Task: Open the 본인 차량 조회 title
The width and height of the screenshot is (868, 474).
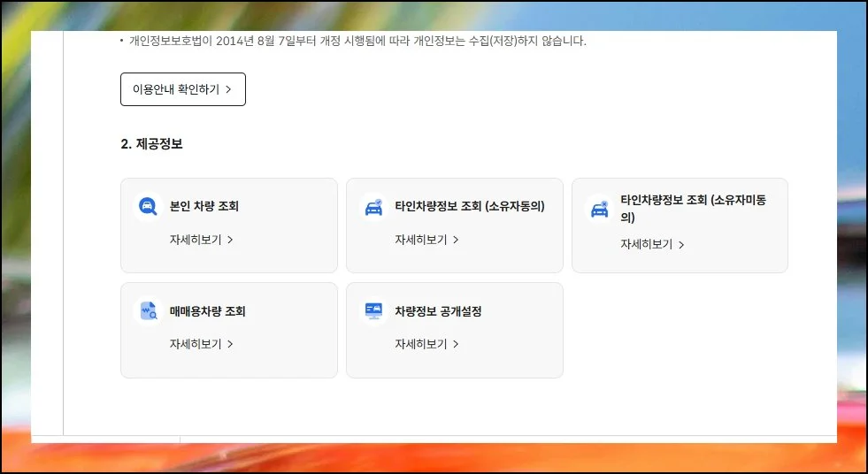Action: (204, 207)
